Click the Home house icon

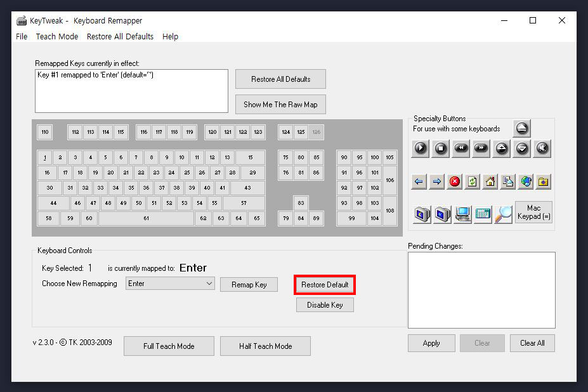pos(490,182)
